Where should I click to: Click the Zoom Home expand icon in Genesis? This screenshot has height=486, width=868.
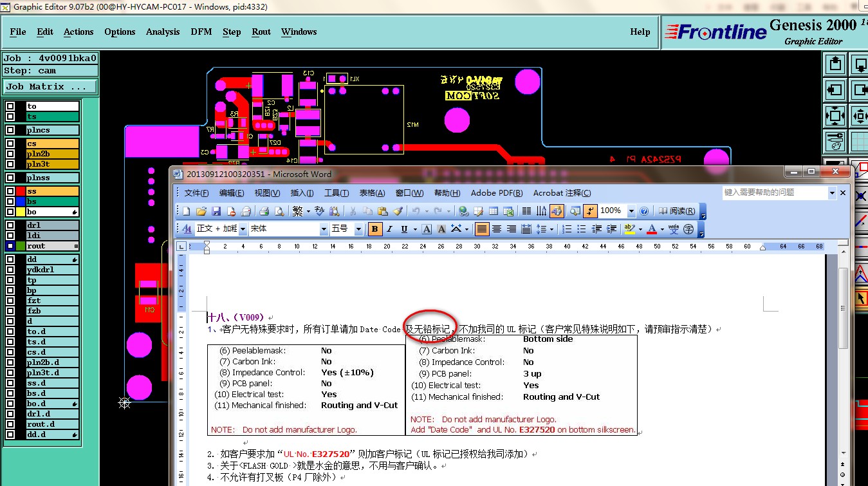click(x=835, y=116)
